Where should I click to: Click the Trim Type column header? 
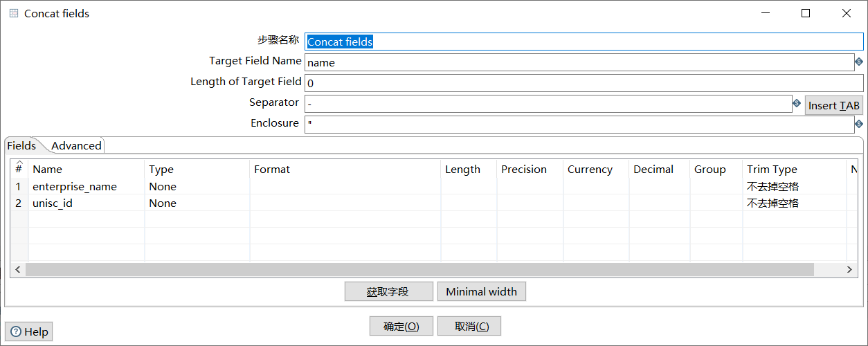click(x=795, y=169)
